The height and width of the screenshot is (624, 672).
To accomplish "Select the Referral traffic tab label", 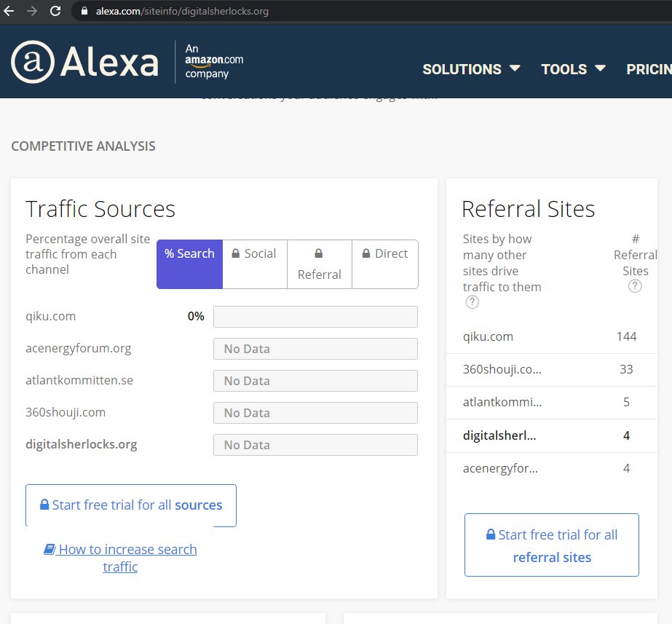I will pos(320,275).
